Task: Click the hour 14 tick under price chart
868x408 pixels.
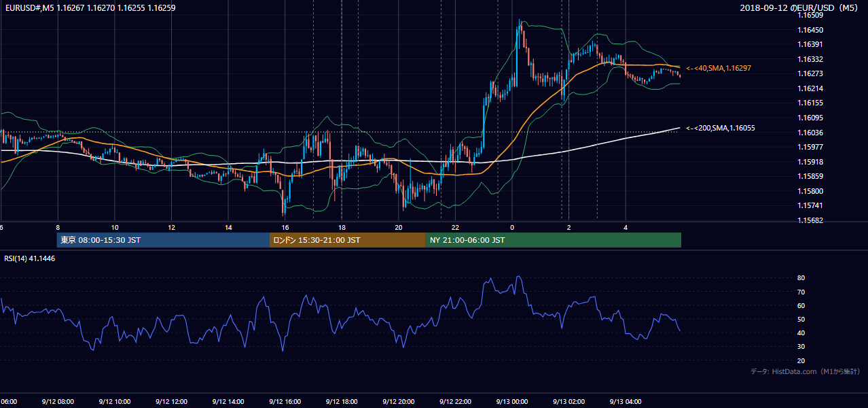Action: [228, 227]
